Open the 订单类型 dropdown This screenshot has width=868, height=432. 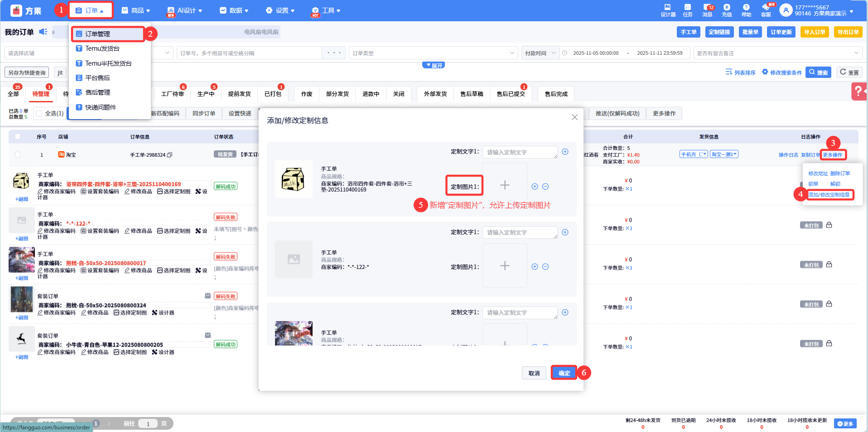coord(434,53)
